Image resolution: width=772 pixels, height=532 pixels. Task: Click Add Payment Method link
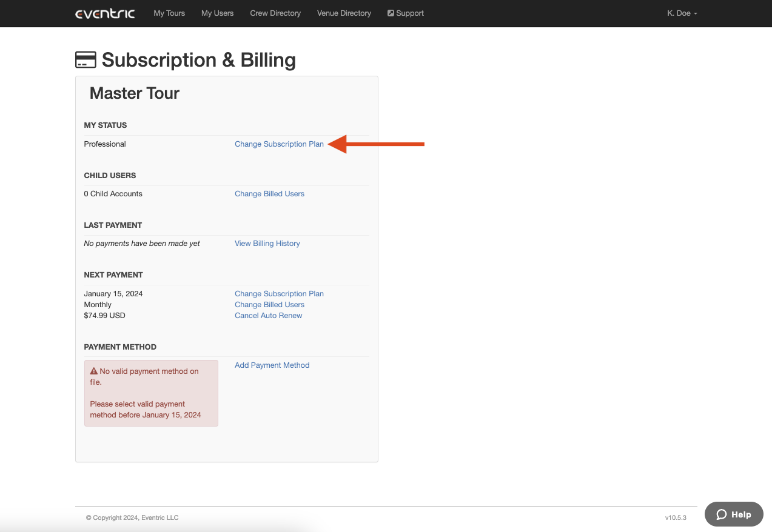(272, 365)
